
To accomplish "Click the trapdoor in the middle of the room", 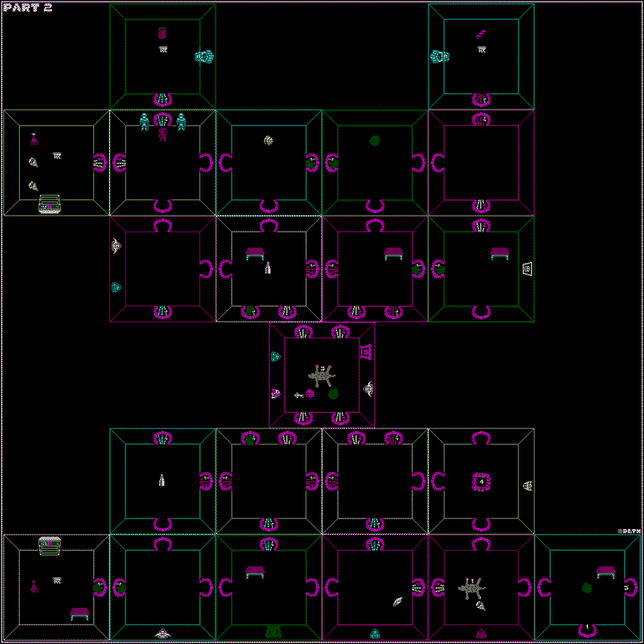I will click(481, 482).
